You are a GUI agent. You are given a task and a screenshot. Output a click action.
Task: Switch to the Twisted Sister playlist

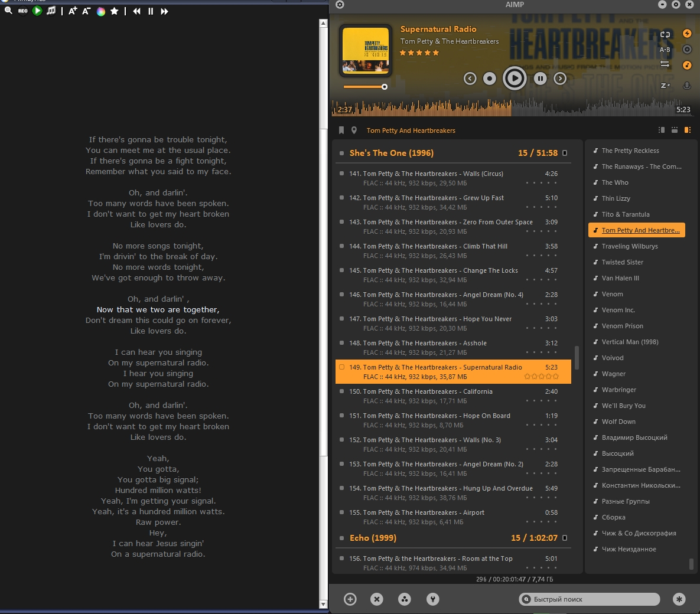click(622, 262)
